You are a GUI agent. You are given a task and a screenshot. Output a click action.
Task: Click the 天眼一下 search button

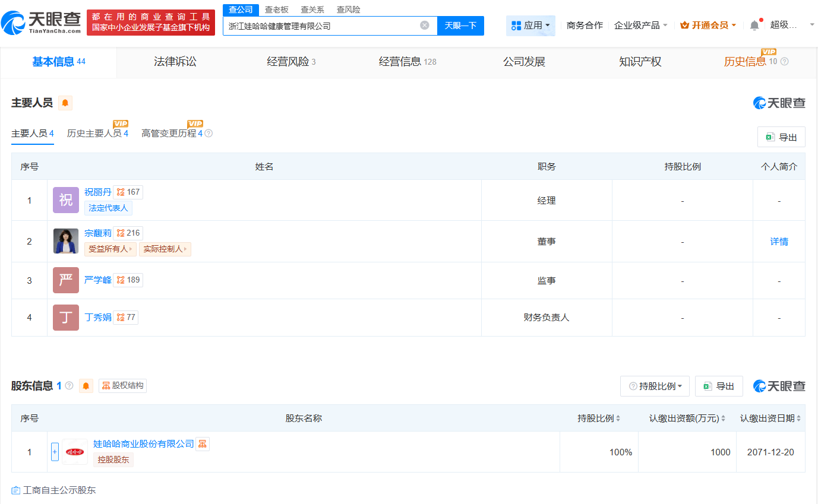pyautogui.click(x=460, y=26)
